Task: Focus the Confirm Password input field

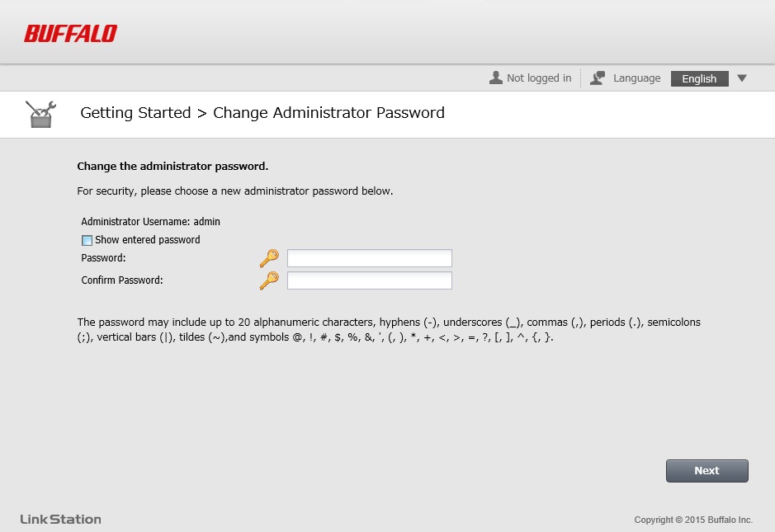Action: click(369, 280)
